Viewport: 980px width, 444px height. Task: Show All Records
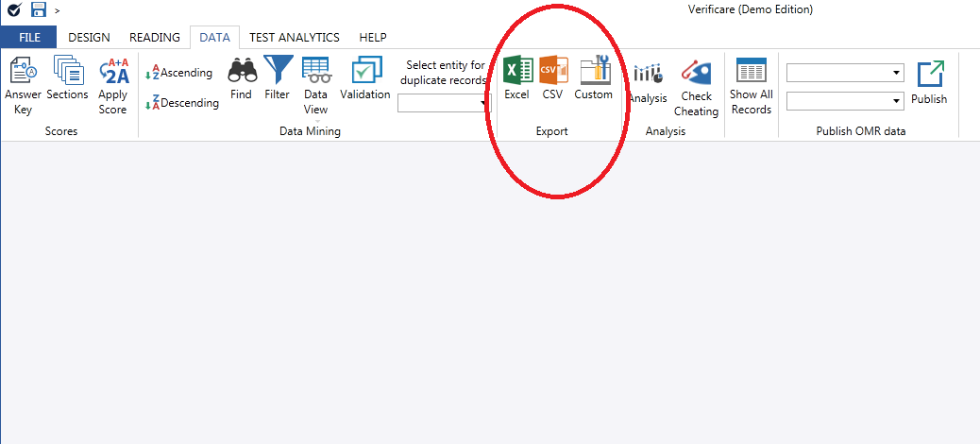click(x=752, y=86)
